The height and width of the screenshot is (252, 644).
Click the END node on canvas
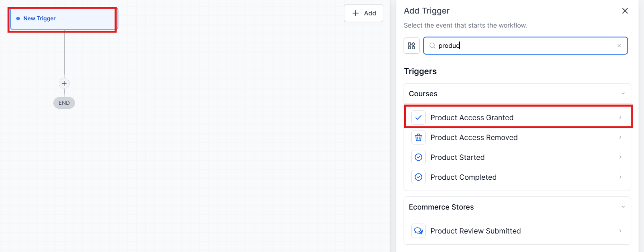point(64,103)
